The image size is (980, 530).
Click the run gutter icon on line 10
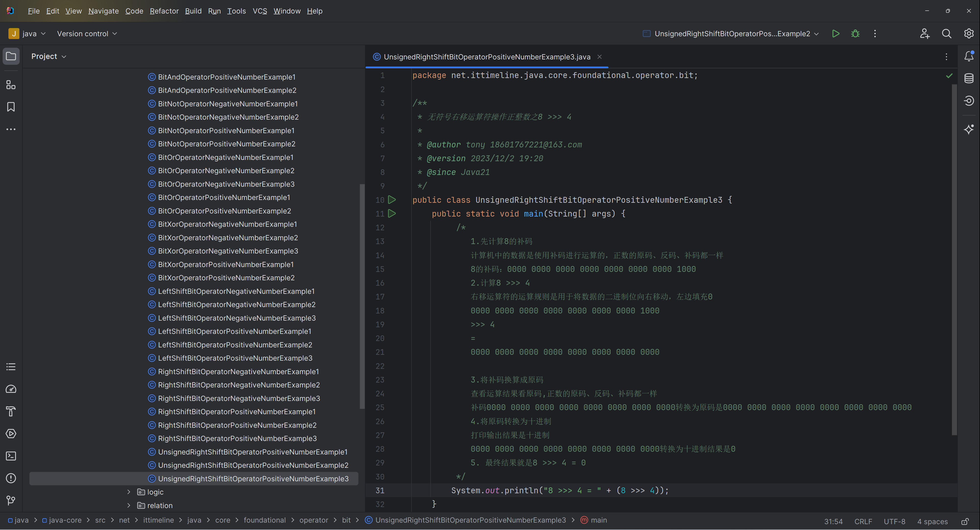(x=392, y=200)
